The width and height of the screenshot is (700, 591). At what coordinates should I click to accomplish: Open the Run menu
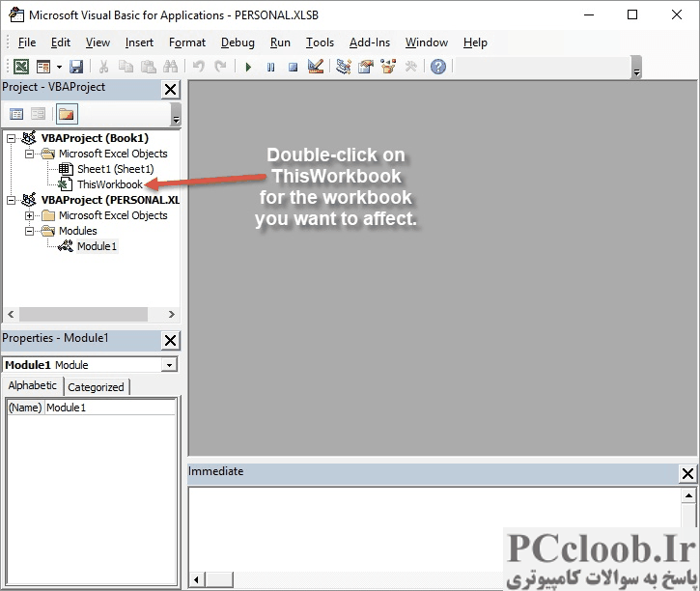click(280, 42)
